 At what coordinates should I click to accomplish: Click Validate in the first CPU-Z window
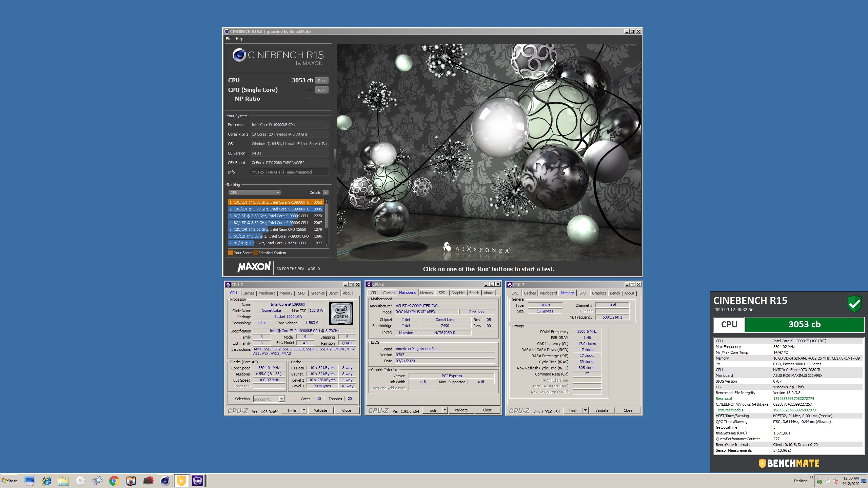pos(320,410)
